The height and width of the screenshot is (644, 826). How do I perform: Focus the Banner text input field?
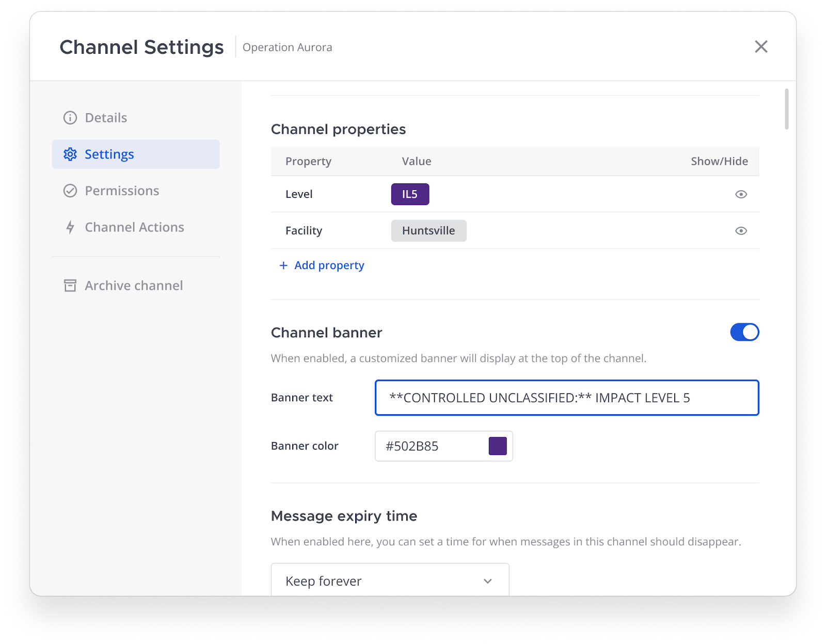pyautogui.click(x=567, y=398)
